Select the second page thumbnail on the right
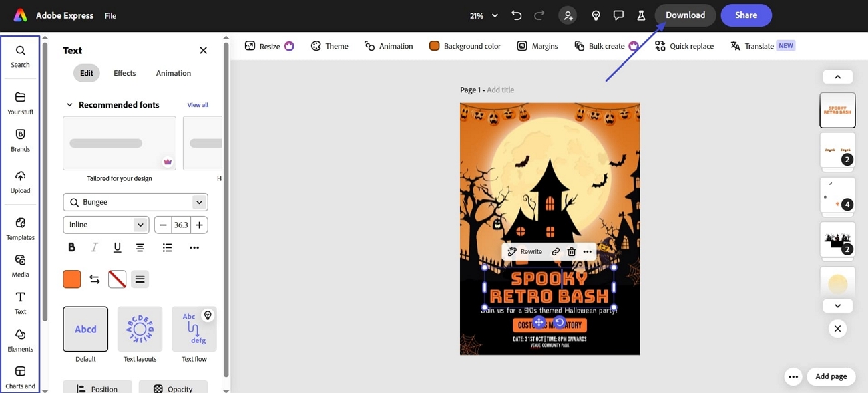 [837, 150]
